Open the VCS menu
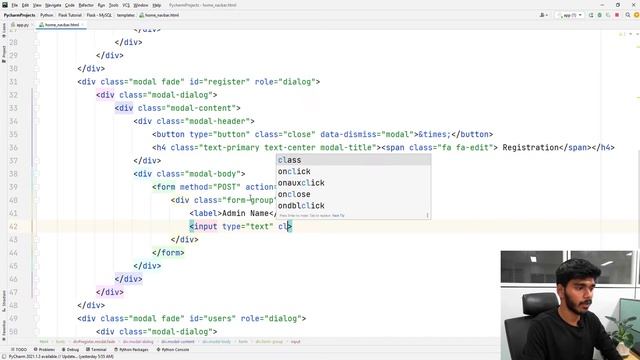Screen dimensions: 640x360 coord(126,5)
